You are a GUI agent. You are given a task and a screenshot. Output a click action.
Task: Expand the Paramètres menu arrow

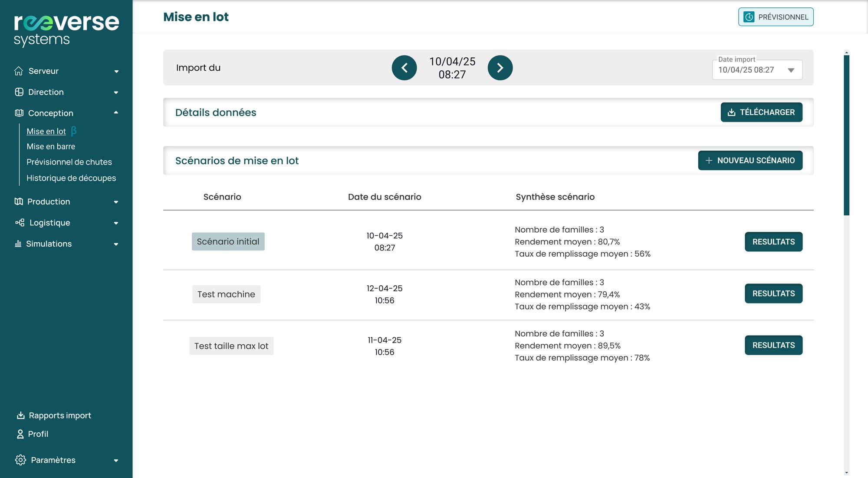coord(116,460)
